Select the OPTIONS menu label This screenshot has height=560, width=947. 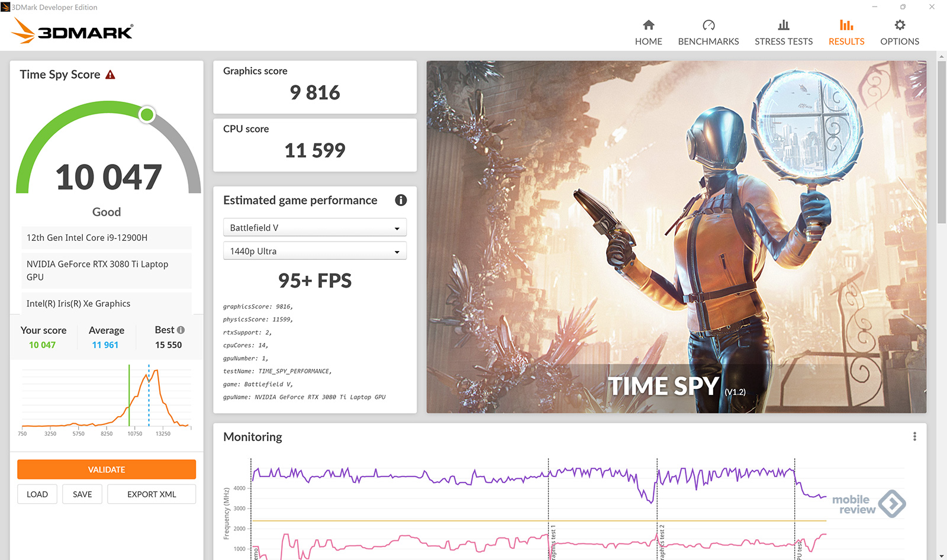tap(900, 41)
